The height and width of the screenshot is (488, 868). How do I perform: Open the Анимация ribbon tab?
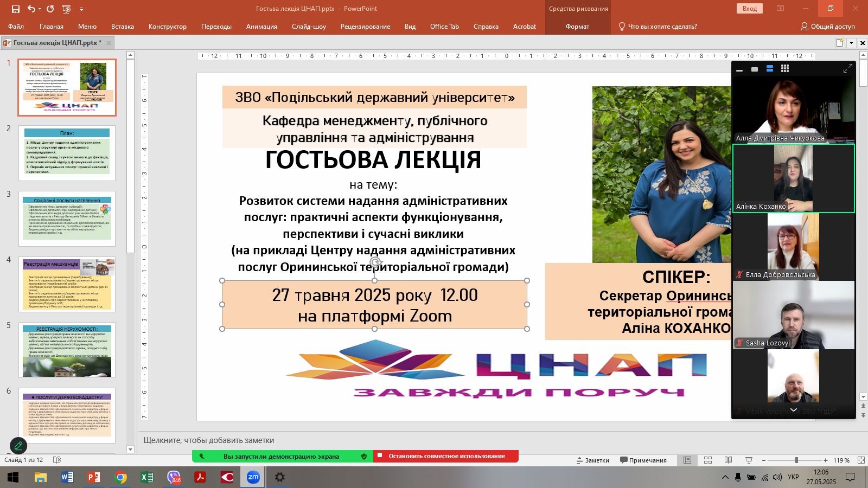pos(261,27)
